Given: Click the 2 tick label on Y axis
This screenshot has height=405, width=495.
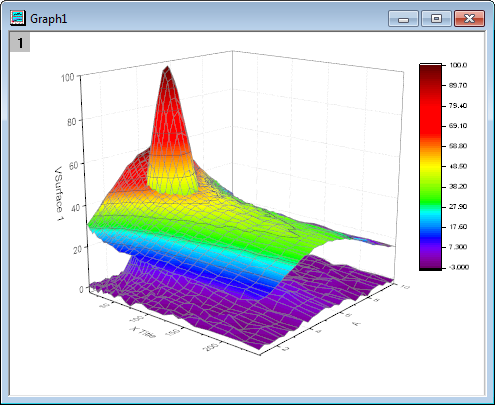Looking at the screenshot, I should (x=286, y=349).
